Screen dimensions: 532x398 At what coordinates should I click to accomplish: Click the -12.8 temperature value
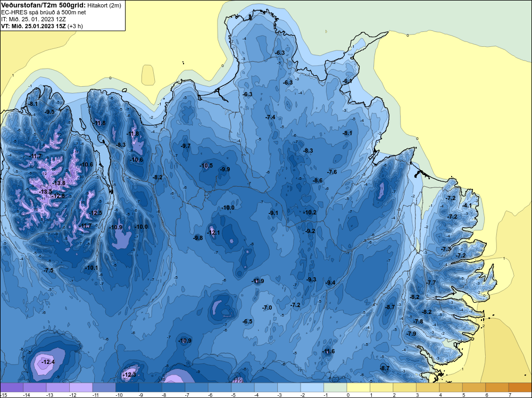(x=58, y=196)
